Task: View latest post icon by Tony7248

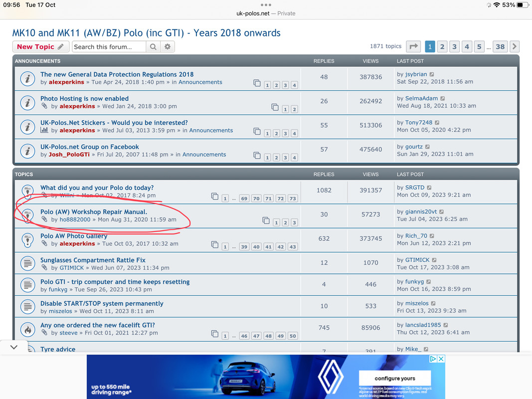Action: click(x=437, y=123)
